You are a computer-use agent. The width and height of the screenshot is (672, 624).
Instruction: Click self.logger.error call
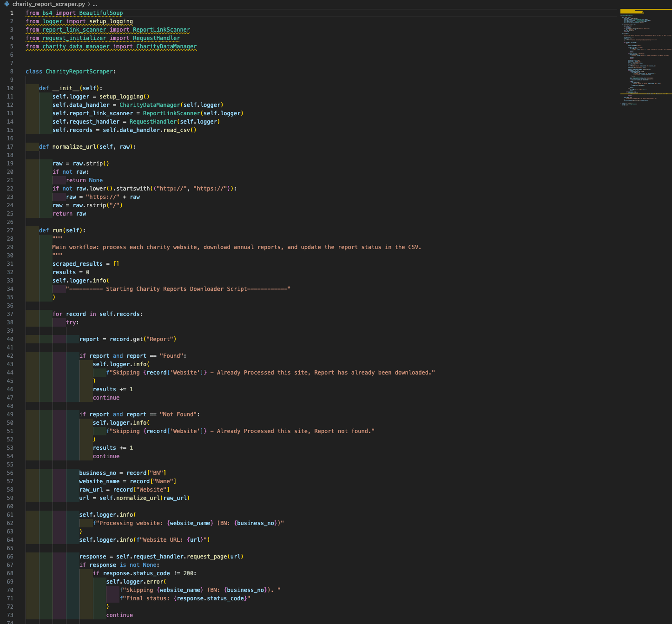click(136, 582)
